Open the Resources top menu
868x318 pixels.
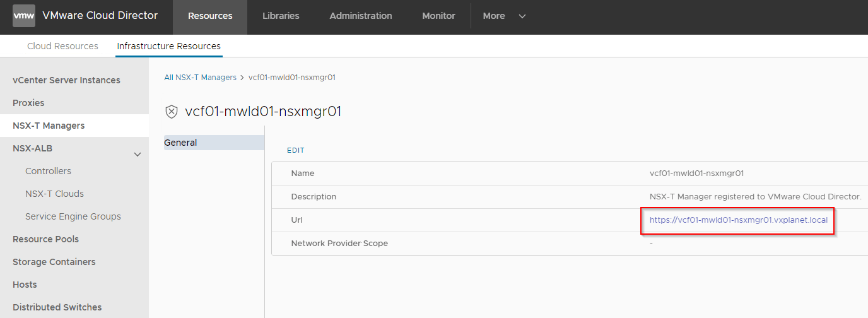(210, 16)
